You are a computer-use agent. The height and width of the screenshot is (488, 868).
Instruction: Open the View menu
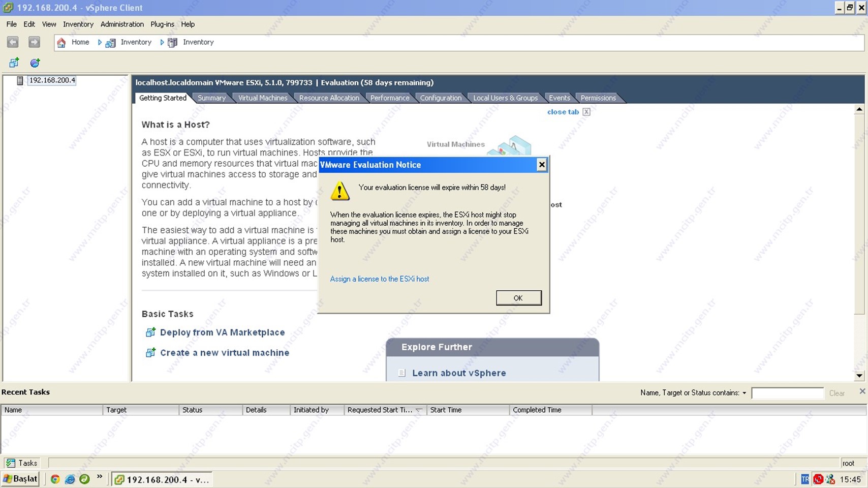(49, 24)
